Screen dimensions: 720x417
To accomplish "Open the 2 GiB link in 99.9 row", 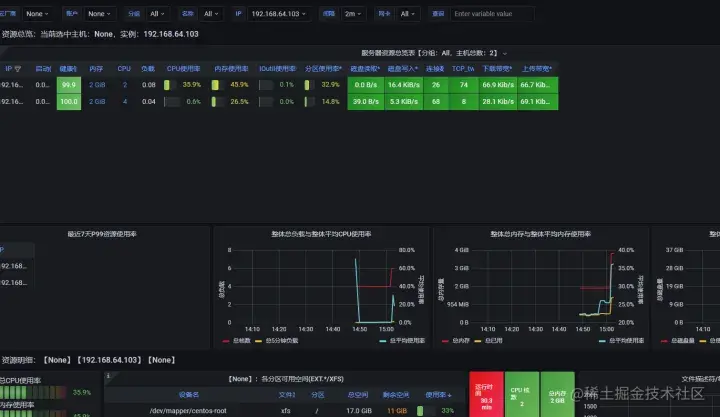I will (x=97, y=85).
